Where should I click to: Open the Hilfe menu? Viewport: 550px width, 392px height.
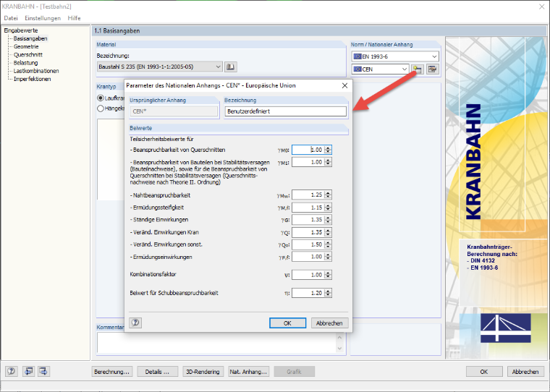pyautogui.click(x=74, y=18)
